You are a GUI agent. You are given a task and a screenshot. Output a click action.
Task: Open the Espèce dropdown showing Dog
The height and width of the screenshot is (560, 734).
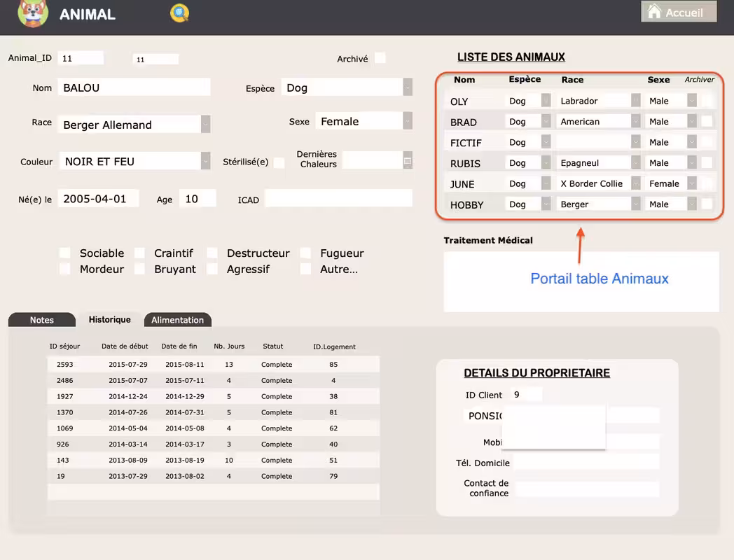click(x=407, y=87)
